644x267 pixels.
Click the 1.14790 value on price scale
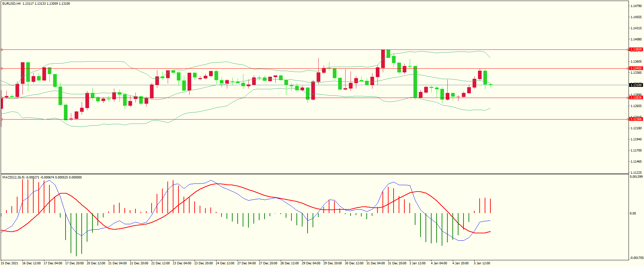click(636, 6)
